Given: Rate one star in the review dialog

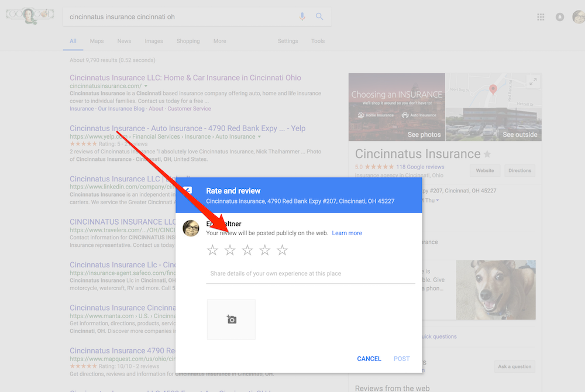Looking at the screenshot, I should [213, 250].
